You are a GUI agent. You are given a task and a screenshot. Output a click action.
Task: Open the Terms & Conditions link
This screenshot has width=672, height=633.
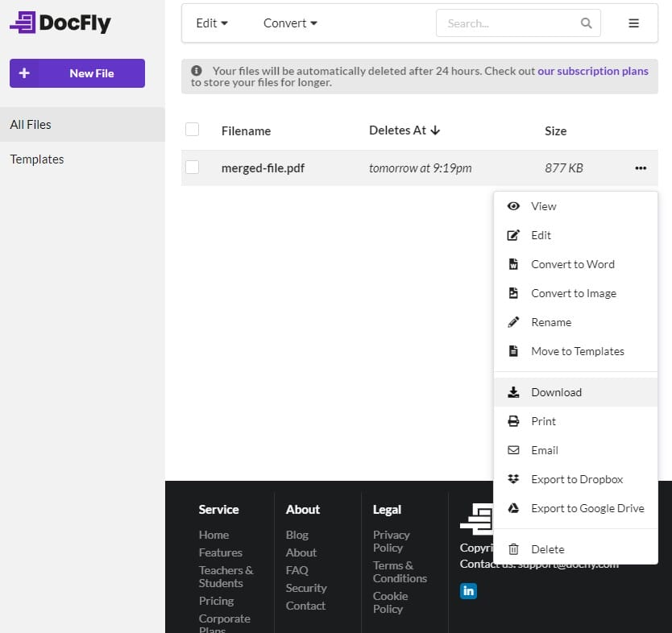(x=400, y=571)
